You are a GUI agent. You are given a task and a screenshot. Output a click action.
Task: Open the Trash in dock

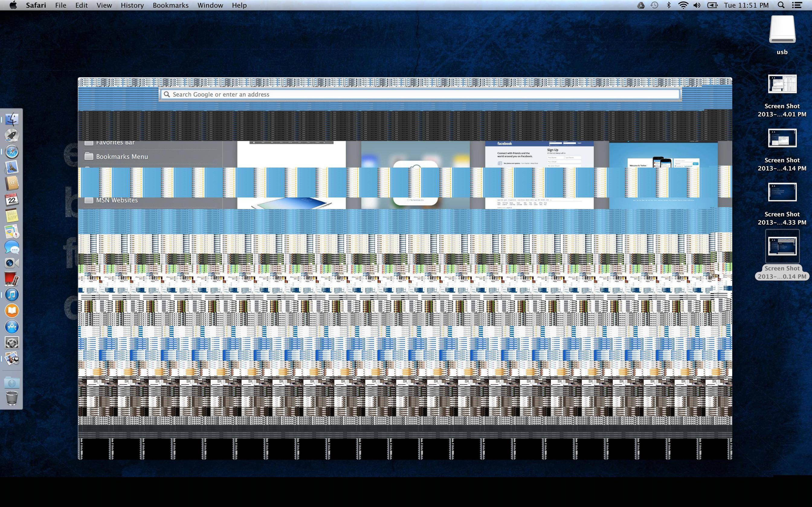coord(12,398)
